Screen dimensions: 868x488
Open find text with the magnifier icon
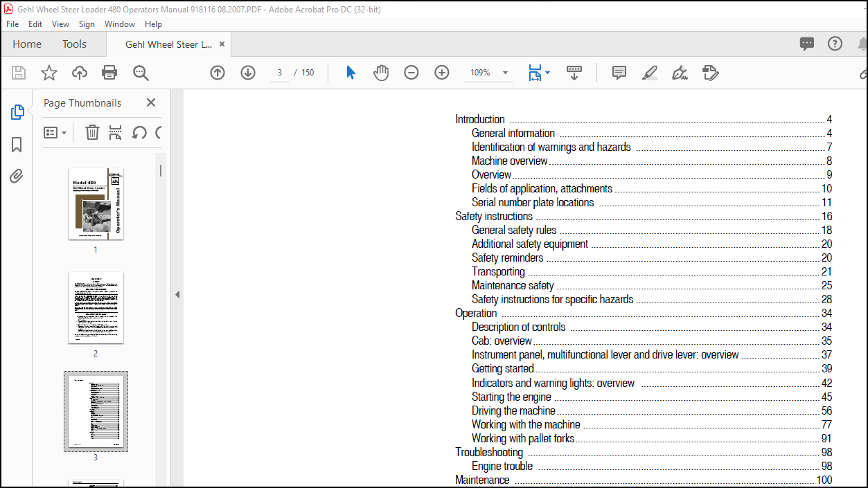tap(141, 73)
